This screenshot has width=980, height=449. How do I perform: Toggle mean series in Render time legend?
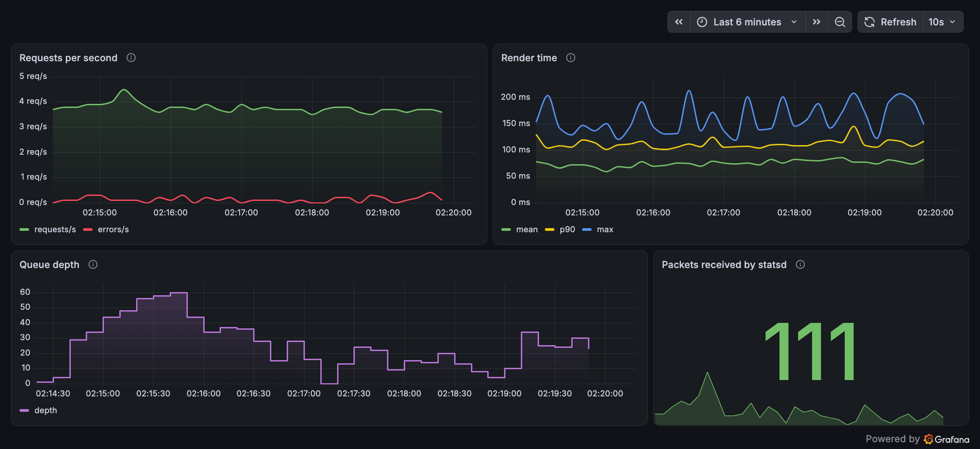[x=527, y=229]
